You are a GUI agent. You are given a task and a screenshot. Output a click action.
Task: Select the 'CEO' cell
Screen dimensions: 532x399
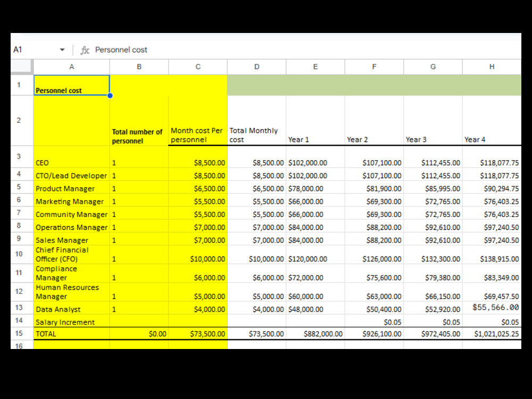72,157
